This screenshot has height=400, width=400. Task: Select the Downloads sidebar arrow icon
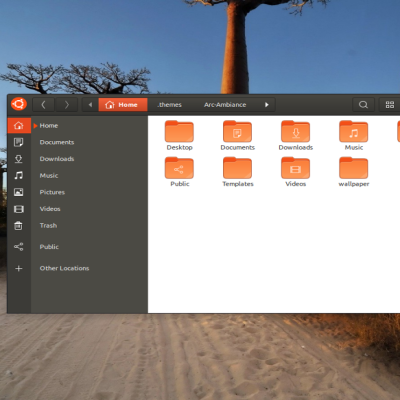pyautogui.click(x=19, y=159)
